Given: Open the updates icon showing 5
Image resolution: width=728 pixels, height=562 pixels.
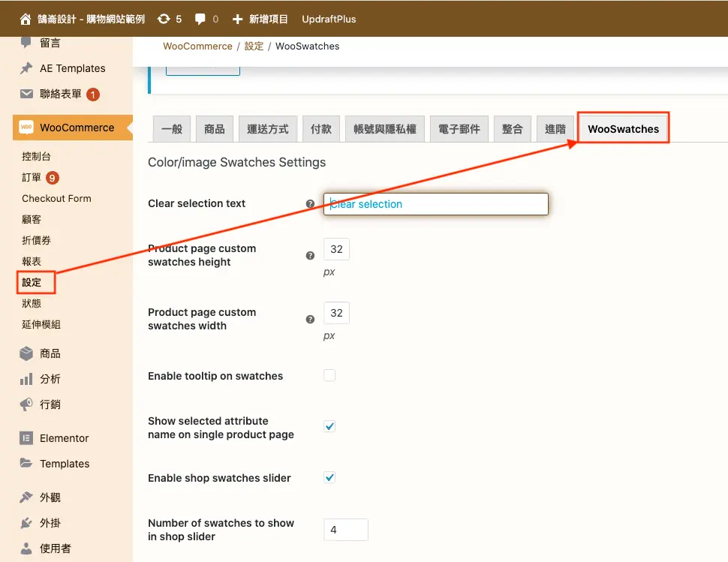Looking at the screenshot, I should tap(164, 19).
